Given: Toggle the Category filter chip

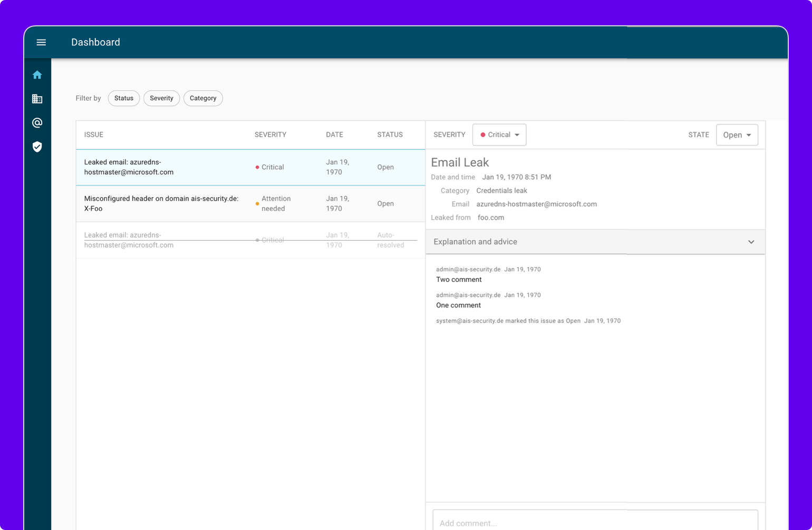Looking at the screenshot, I should click(203, 98).
